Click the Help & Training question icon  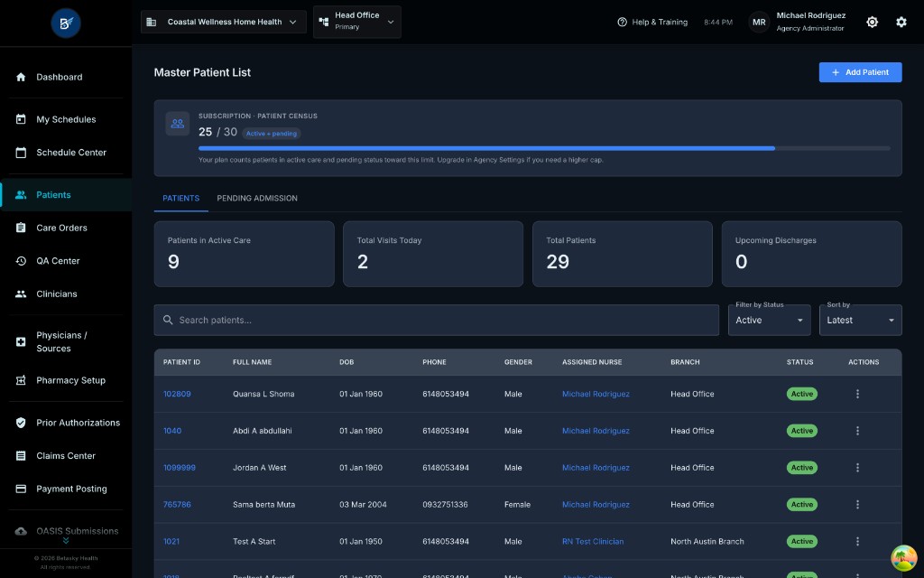622,22
